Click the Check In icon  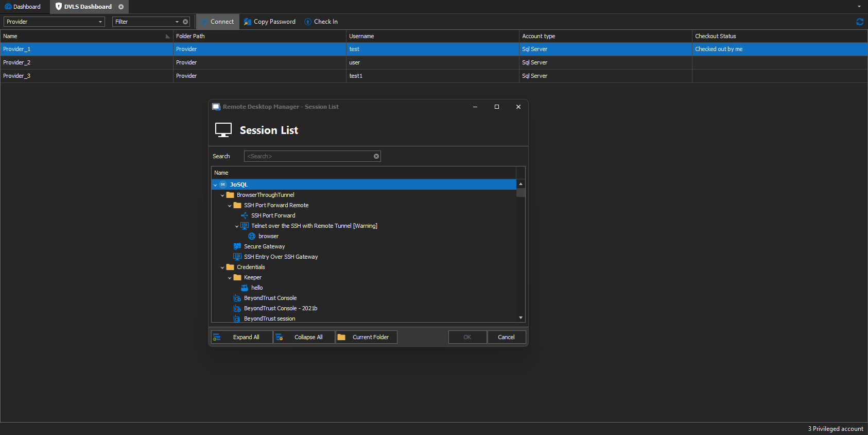coord(308,22)
